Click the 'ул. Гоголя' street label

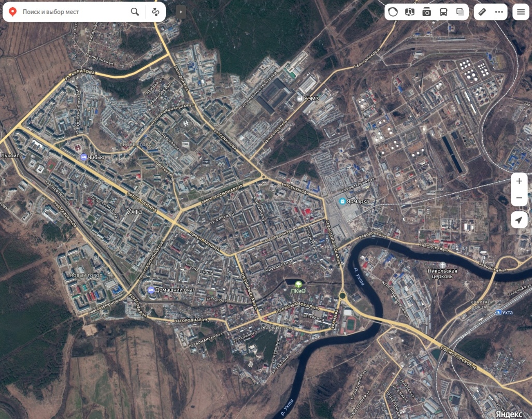click(x=216, y=299)
